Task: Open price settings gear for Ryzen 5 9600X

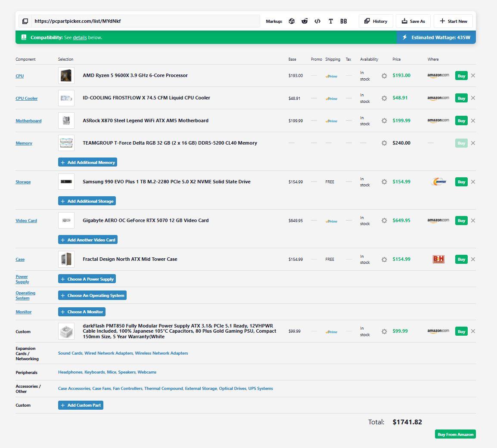Action: pyautogui.click(x=384, y=76)
